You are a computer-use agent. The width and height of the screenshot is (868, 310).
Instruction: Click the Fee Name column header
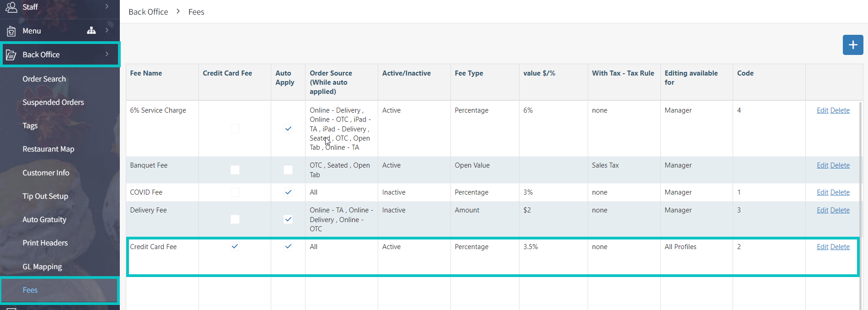(x=146, y=73)
